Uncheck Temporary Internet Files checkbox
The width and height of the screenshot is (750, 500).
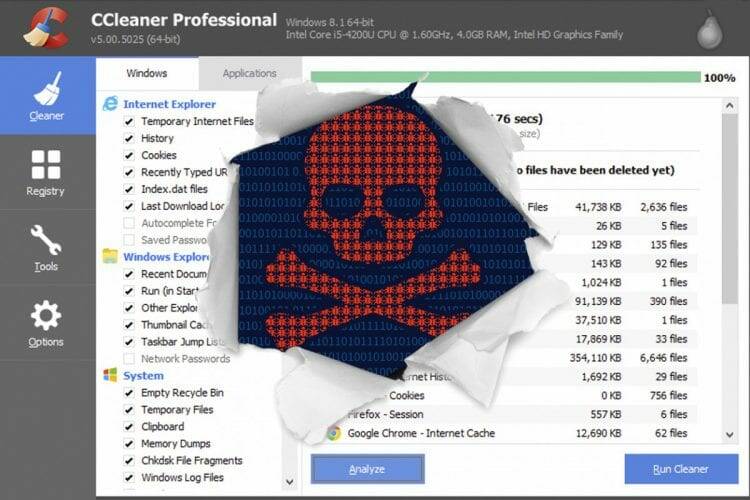tap(129, 122)
